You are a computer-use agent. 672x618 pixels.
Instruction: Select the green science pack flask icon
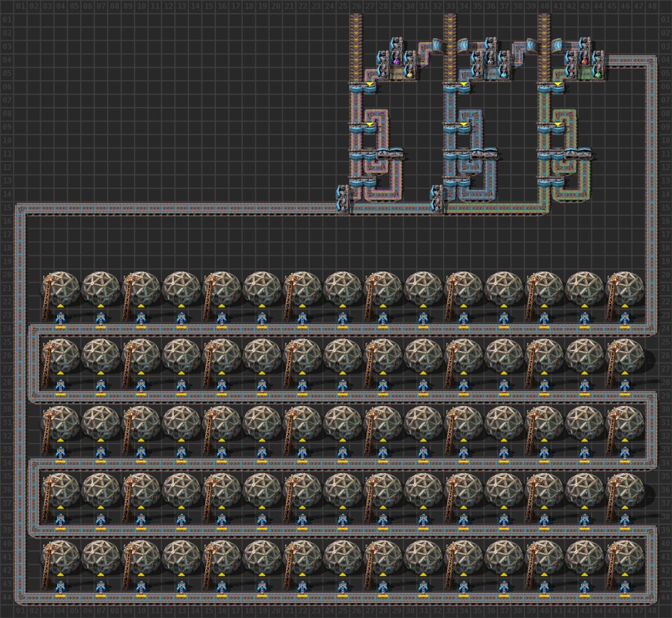point(598,75)
